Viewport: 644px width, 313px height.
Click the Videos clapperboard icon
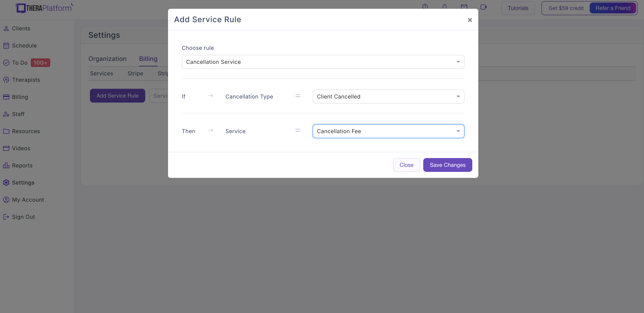pyautogui.click(x=6, y=148)
